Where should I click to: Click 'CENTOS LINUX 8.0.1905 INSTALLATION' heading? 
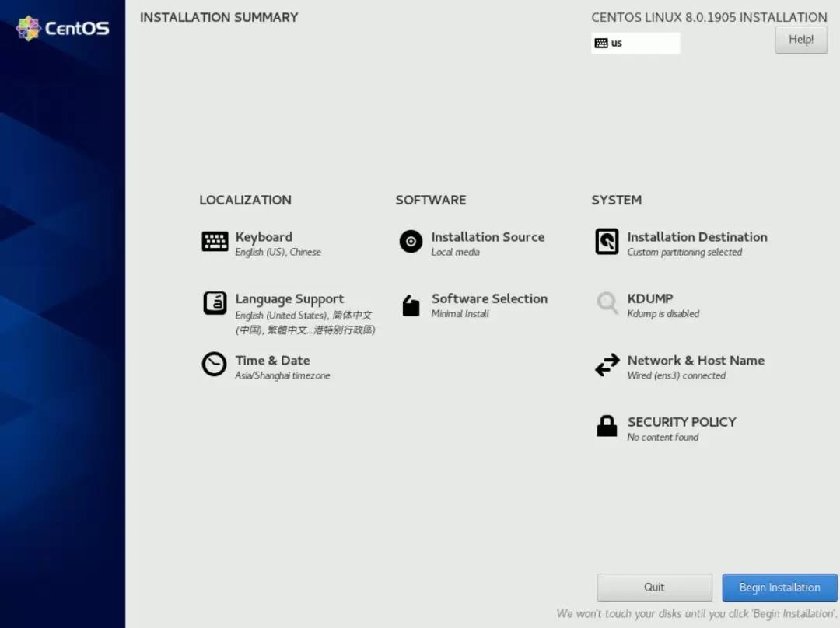[x=709, y=17]
